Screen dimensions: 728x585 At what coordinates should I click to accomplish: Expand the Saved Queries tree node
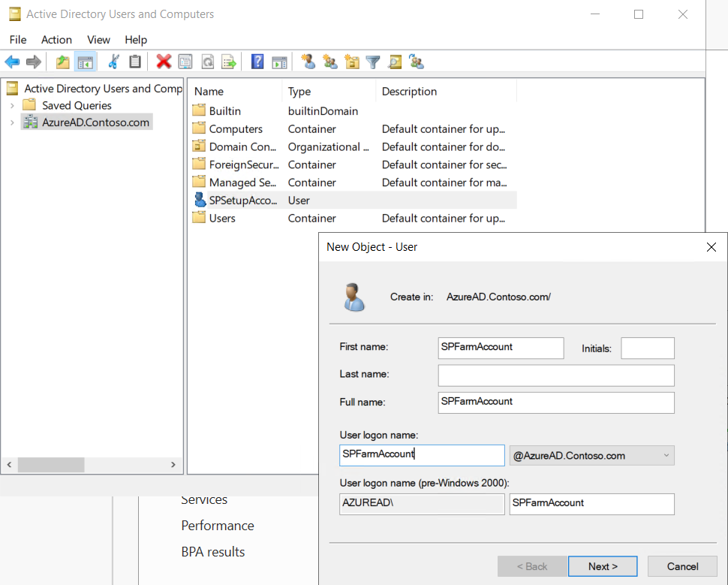[12, 105]
